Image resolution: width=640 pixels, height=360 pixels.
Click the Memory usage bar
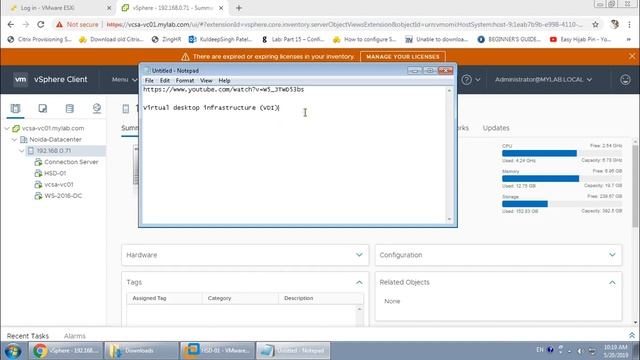[x=562, y=178]
